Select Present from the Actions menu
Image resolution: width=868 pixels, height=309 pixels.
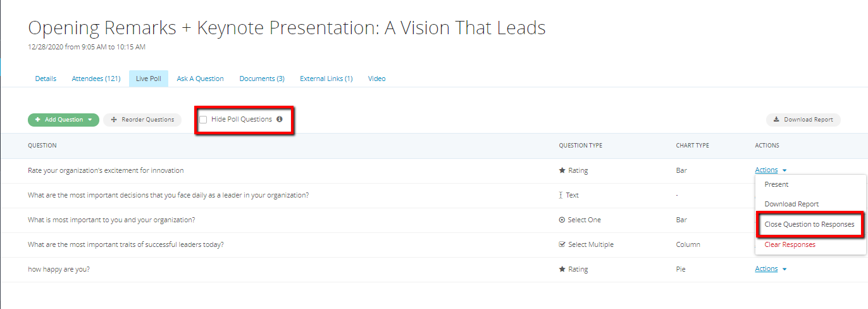pyautogui.click(x=776, y=184)
